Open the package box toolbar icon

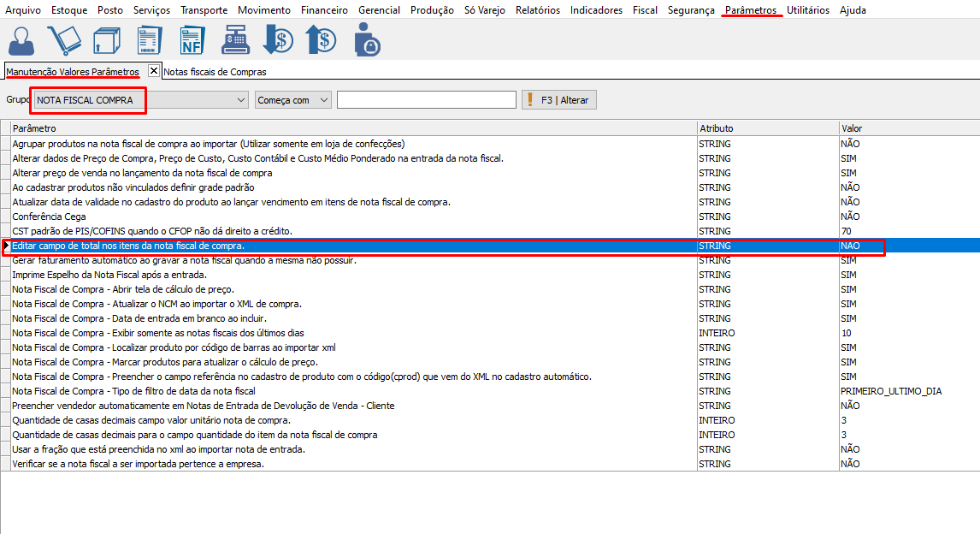click(x=104, y=39)
